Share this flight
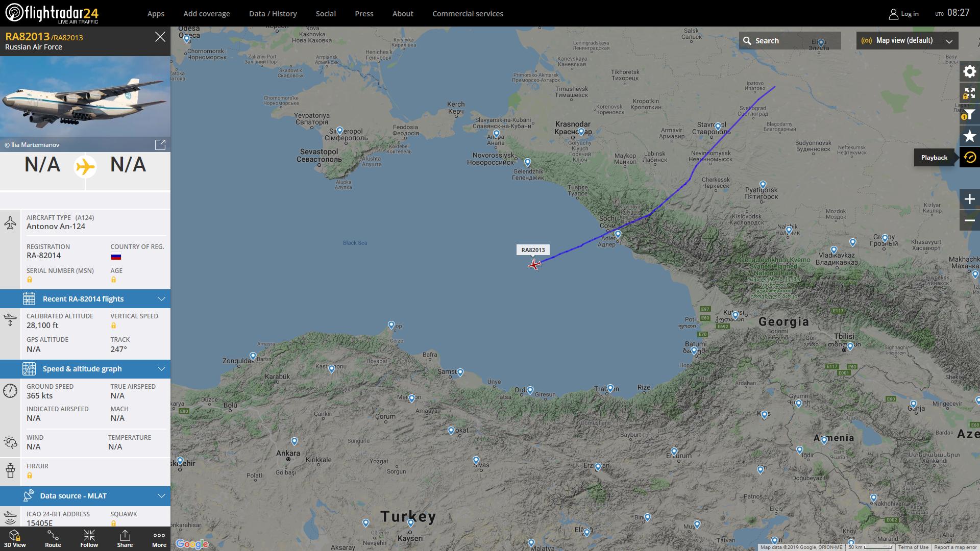The image size is (980, 551). point(125,539)
